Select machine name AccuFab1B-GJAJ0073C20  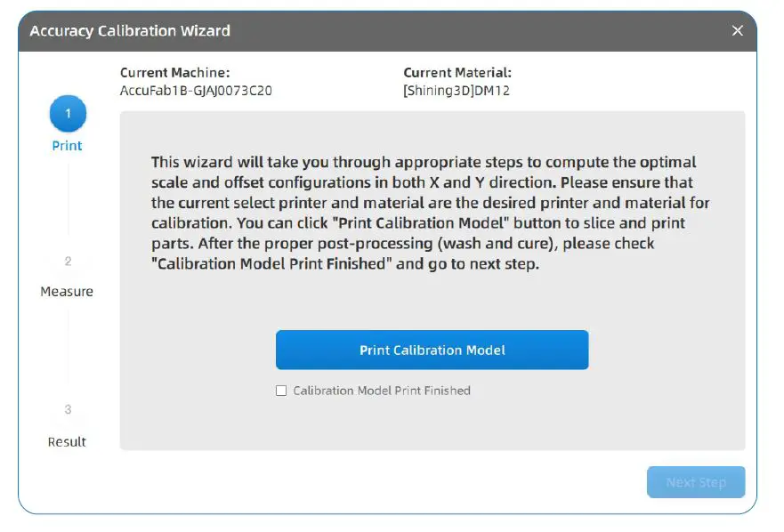click(196, 91)
